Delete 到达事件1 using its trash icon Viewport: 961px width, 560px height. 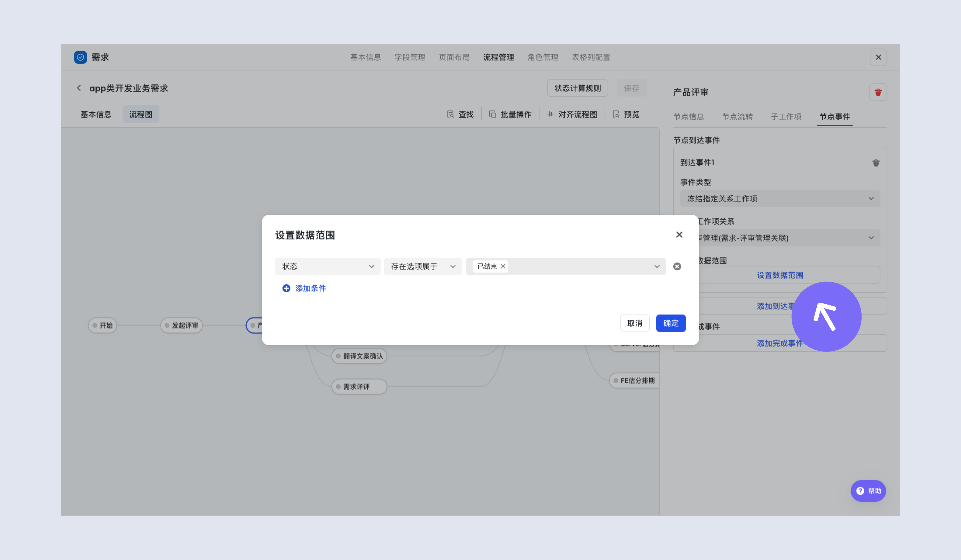point(876,163)
